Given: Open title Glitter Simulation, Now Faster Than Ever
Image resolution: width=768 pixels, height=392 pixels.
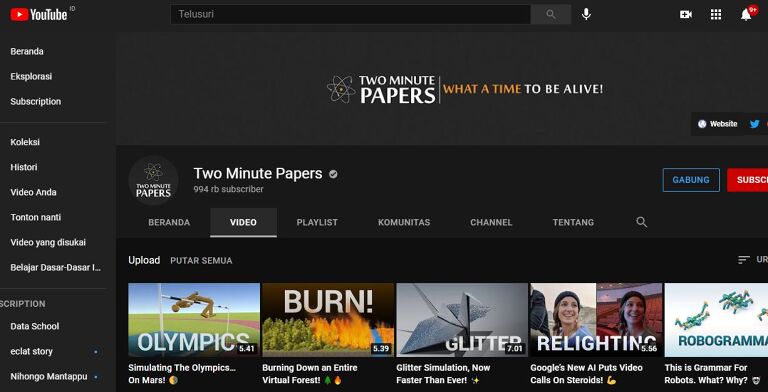Looking at the screenshot, I should [x=443, y=374].
